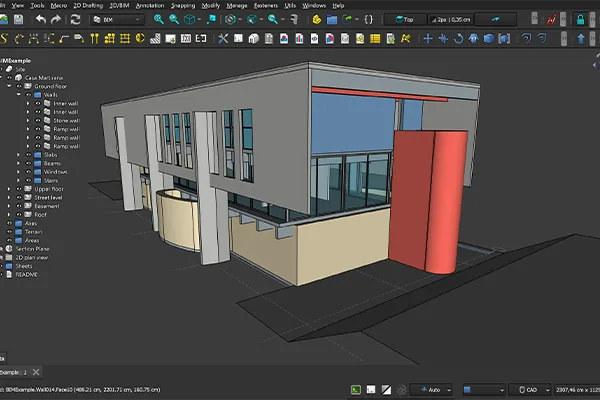Open the BIM workbench selector dropdown
The height and width of the screenshot is (400, 600).
pos(117,20)
